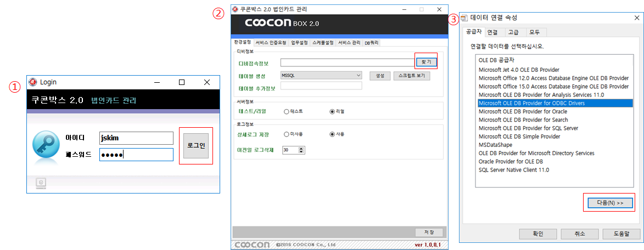Screen dimensions: 644x250
Task: Maximize the Login window
Action: point(182,82)
